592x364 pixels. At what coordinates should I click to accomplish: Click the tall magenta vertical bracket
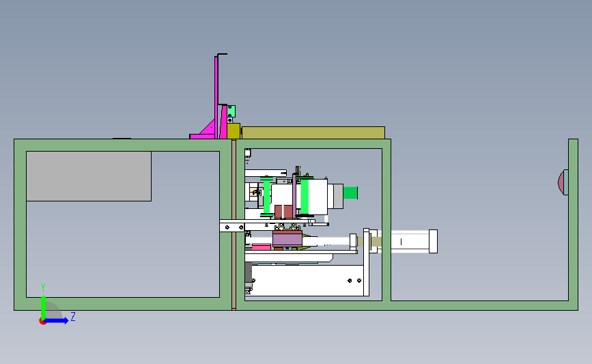216,97
